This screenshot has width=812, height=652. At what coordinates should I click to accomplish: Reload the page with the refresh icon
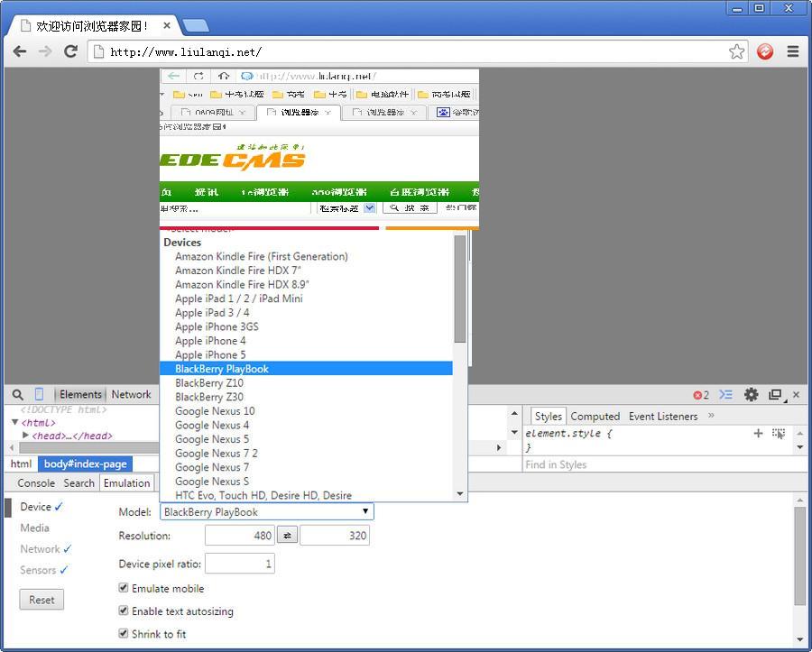point(70,51)
